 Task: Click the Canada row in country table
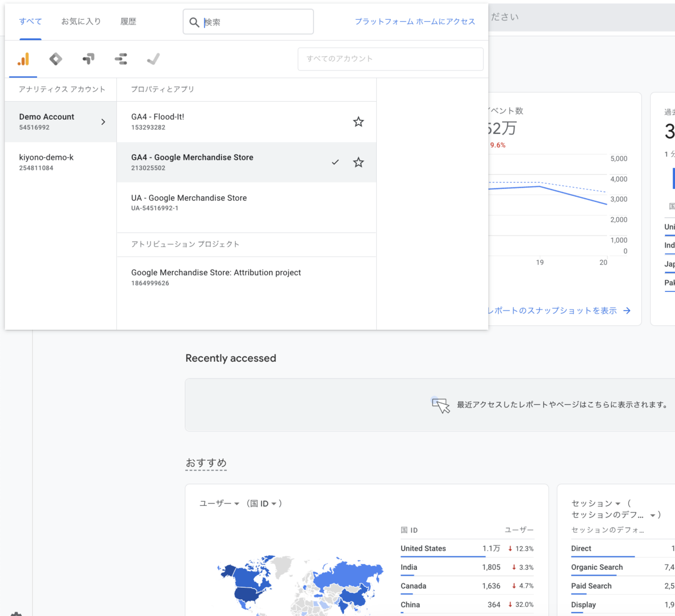pyautogui.click(x=467, y=586)
